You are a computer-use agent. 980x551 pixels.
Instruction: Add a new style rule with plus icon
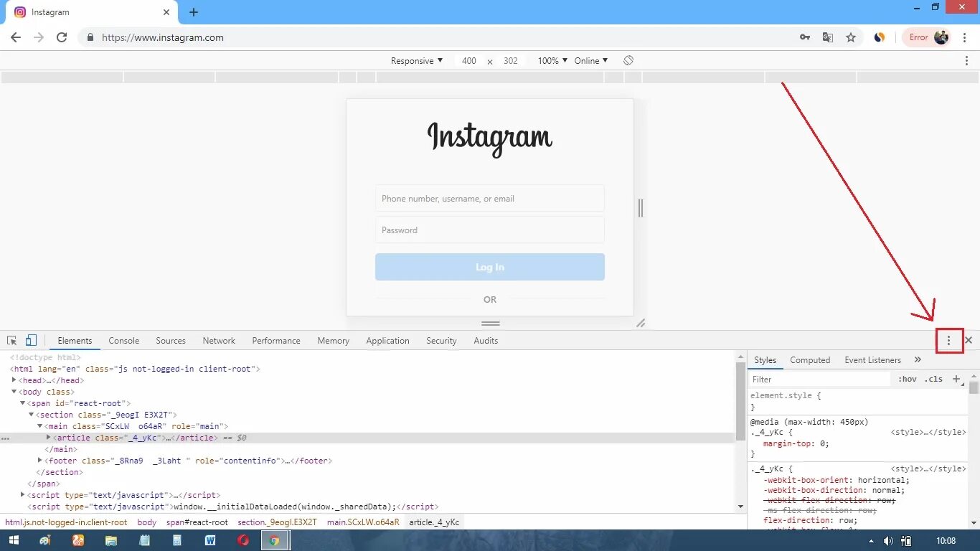point(956,379)
